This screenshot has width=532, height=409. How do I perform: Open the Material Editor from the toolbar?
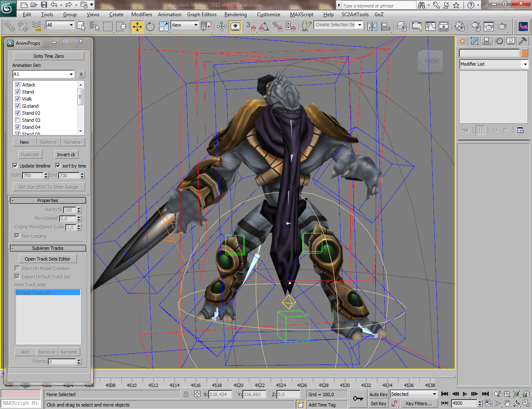tap(460, 27)
